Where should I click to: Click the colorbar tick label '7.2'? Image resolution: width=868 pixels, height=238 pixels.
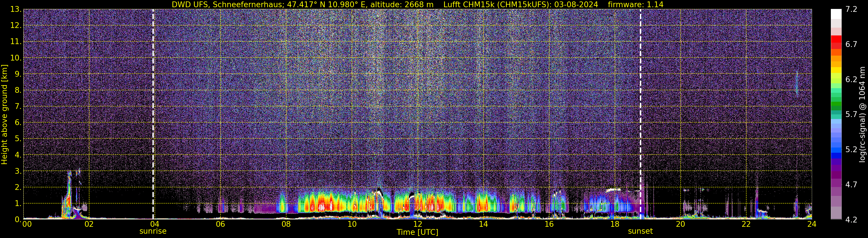851,10
